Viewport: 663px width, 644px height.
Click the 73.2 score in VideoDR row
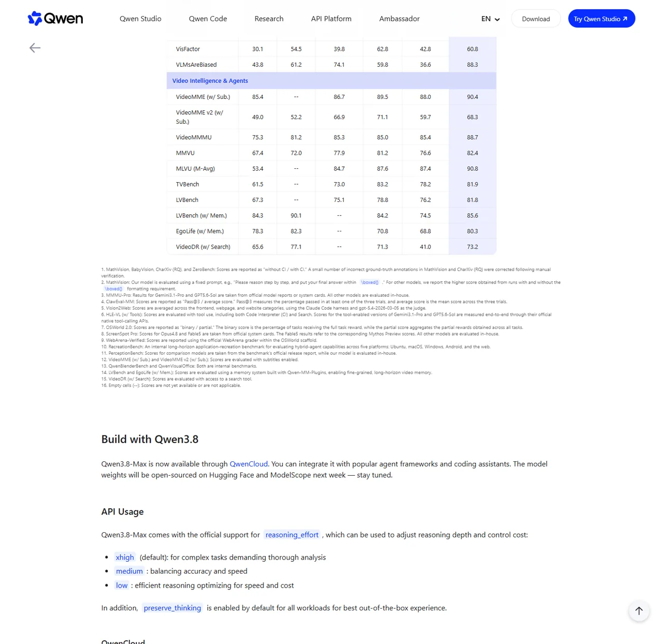tap(472, 247)
